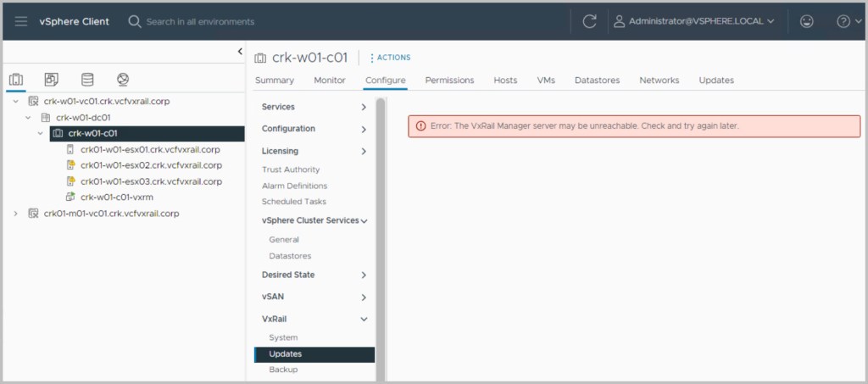Select the Configure tab
Image resolution: width=868 pixels, height=384 pixels.
(386, 81)
